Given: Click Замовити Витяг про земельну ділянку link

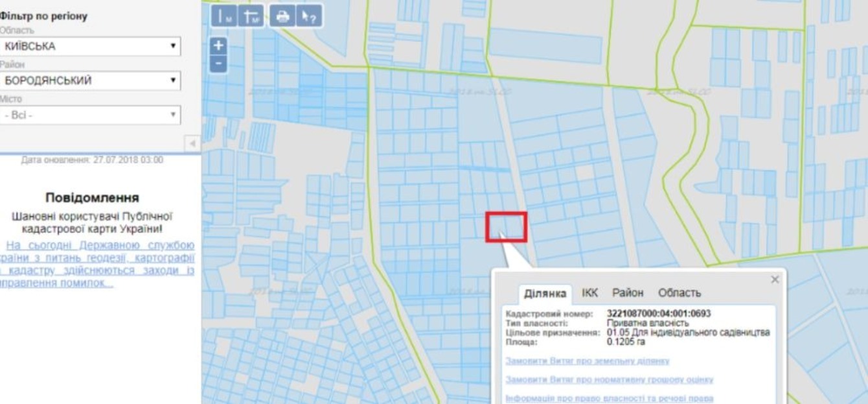Looking at the screenshot, I should pyautogui.click(x=587, y=361).
